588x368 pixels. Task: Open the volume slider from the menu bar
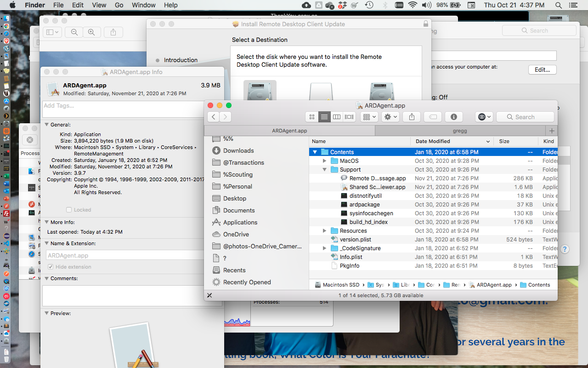tap(427, 5)
